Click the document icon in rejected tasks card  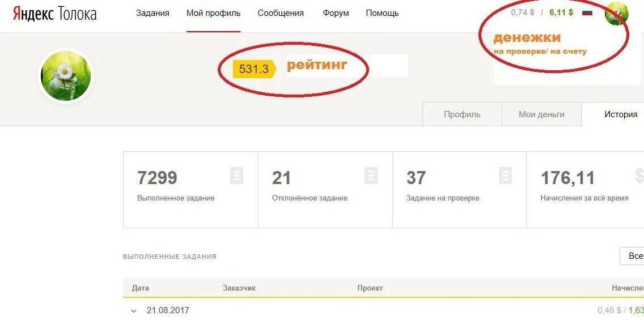[370, 176]
